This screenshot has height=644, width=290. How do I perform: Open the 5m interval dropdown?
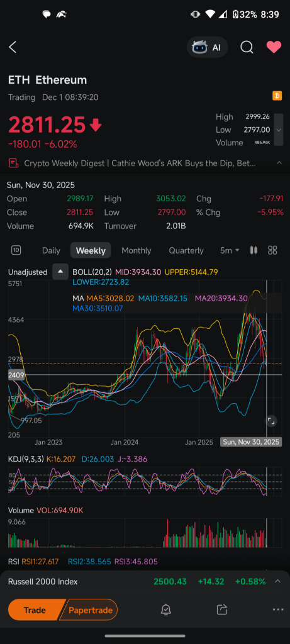[x=230, y=250]
